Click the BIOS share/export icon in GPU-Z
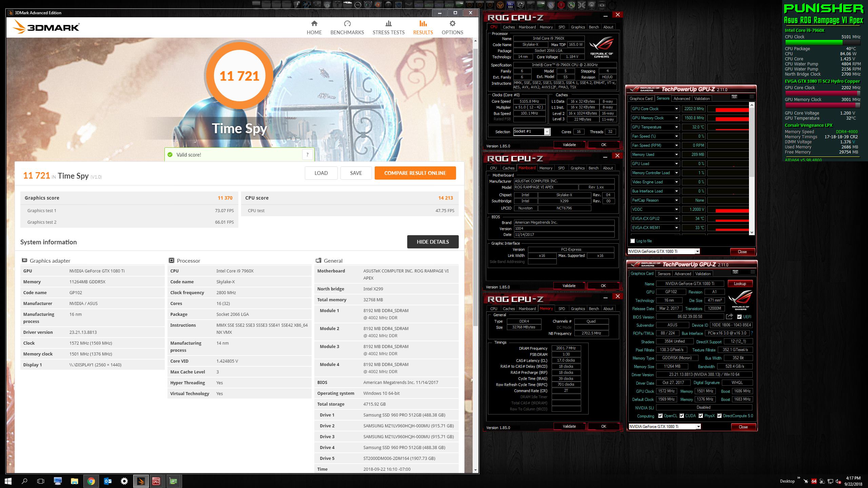The width and height of the screenshot is (868, 488). coord(729,317)
